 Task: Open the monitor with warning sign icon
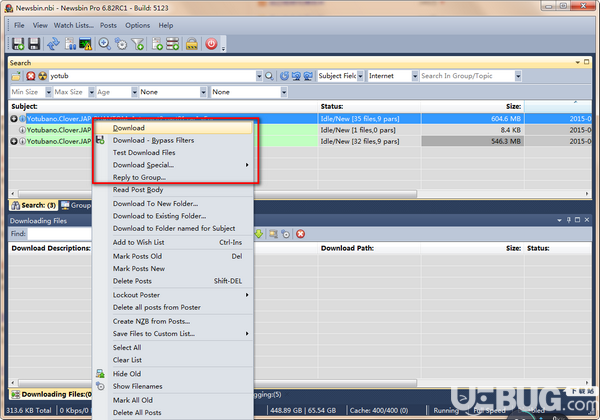pyautogui.click(x=85, y=44)
